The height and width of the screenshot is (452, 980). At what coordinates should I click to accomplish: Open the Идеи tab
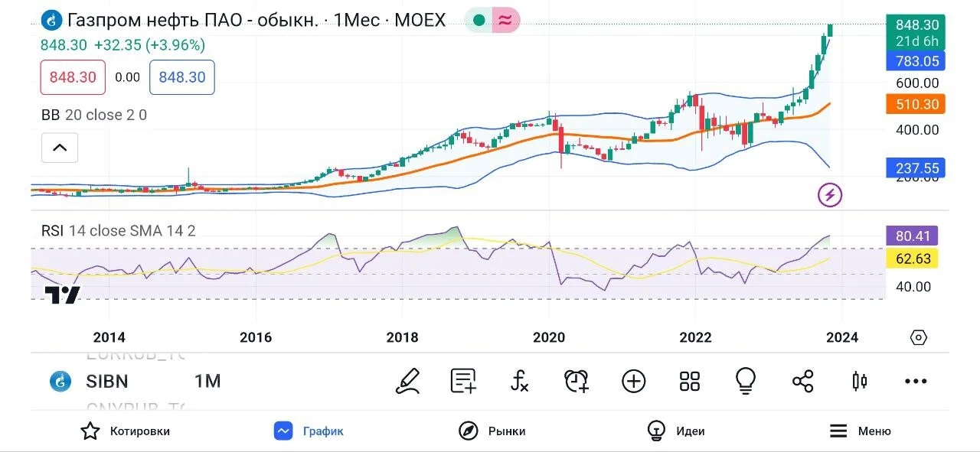[676, 431]
